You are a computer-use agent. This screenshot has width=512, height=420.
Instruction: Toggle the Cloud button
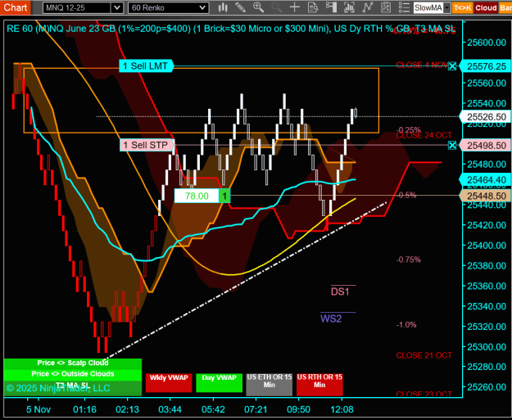pyautogui.click(x=486, y=8)
